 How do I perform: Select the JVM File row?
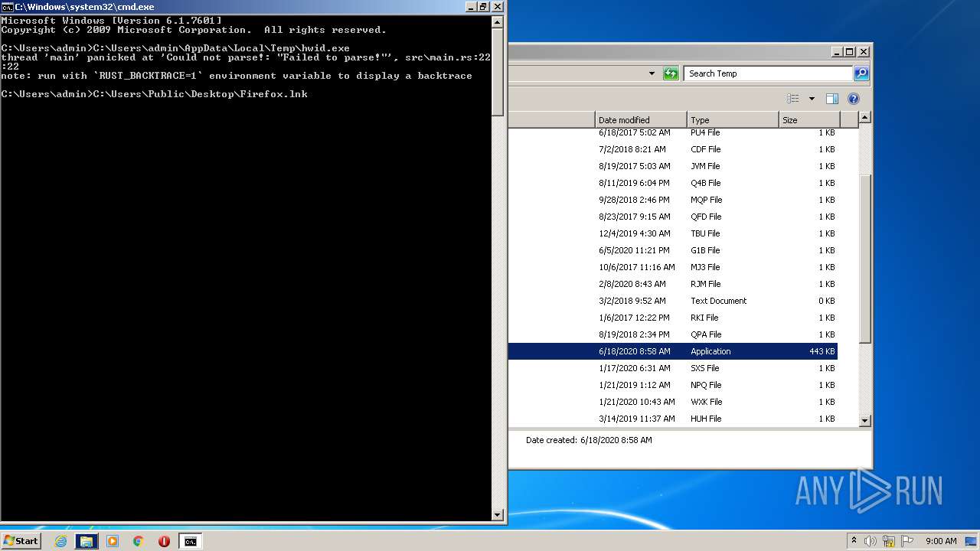click(673, 166)
